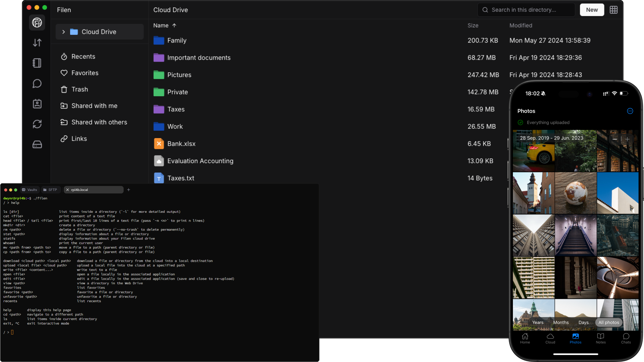Screen dimensions: 644x362
Task: Select the Months photo grouping
Action: click(561, 322)
